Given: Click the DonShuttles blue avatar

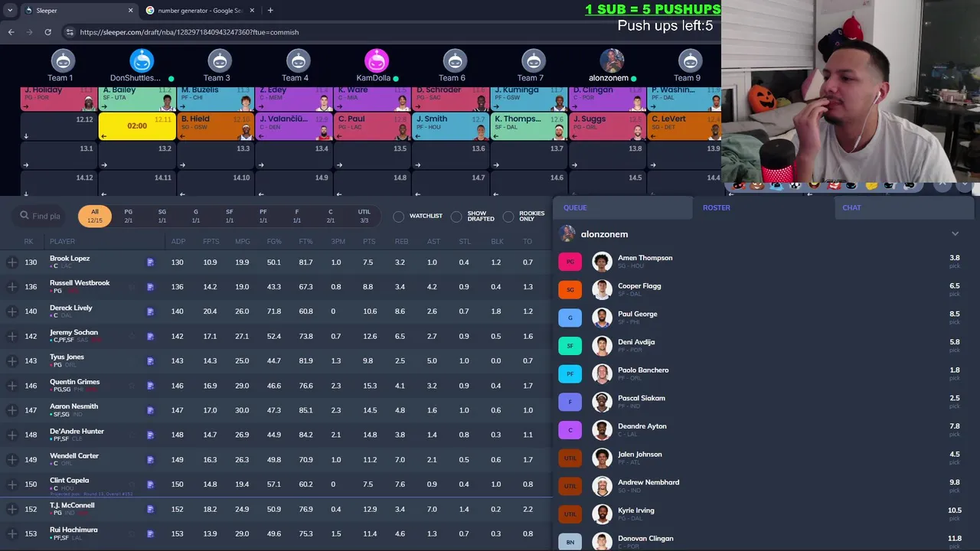Looking at the screenshot, I should [142, 60].
